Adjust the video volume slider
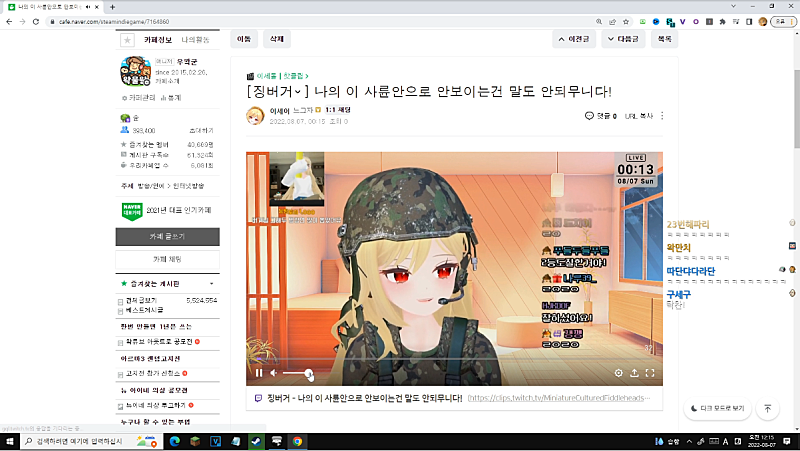This screenshot has width=800, height=451. point(297,373)
